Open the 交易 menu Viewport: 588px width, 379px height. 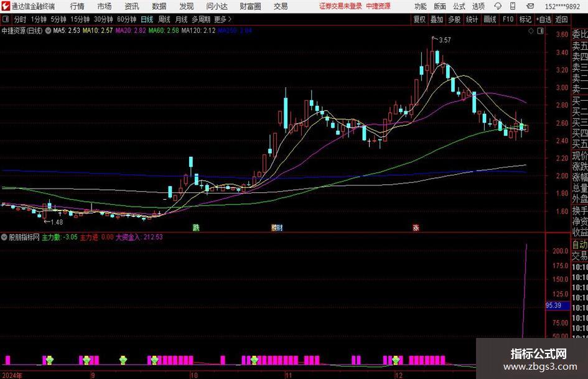tap(281, 6)
